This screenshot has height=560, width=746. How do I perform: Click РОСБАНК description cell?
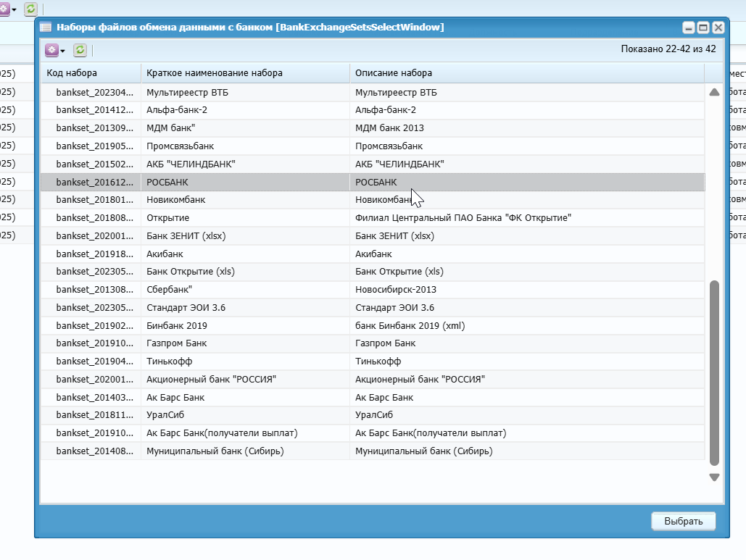[x=526, y=183]
